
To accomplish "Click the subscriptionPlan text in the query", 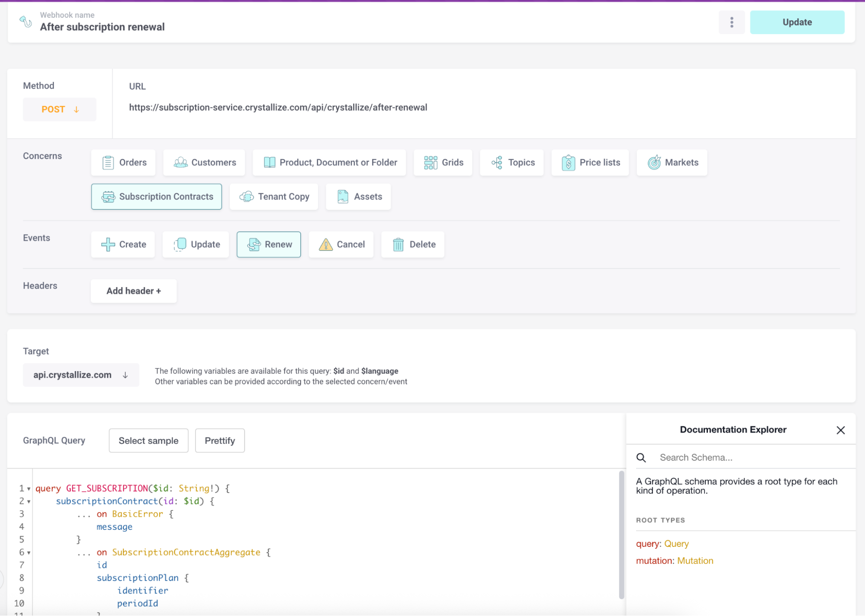I will [x=138, y=578].
